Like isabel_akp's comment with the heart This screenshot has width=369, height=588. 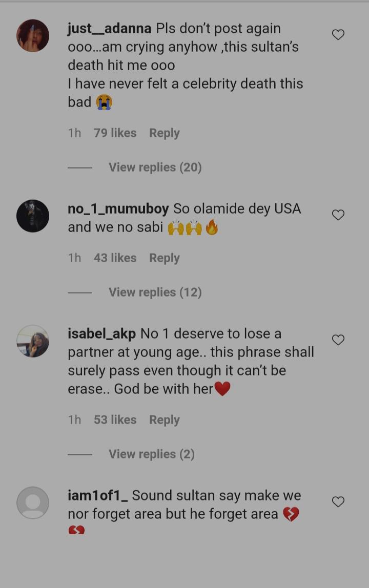coord(338,340)
